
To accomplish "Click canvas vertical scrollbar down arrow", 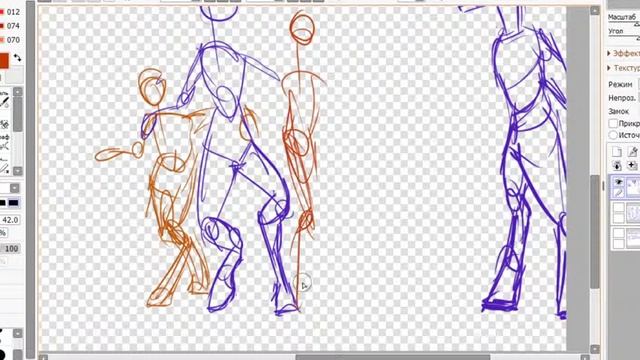I will [595, 349].
